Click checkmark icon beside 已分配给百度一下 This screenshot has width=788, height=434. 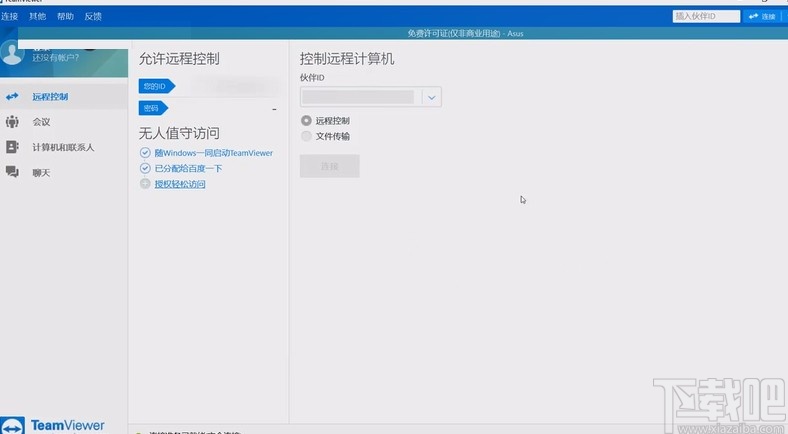click(145, 168)
